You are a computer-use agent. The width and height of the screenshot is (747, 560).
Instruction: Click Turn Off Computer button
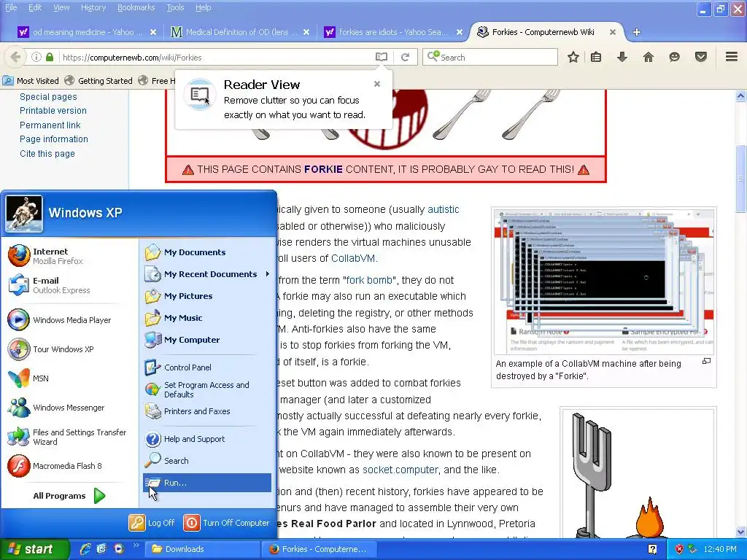(227, 522)
